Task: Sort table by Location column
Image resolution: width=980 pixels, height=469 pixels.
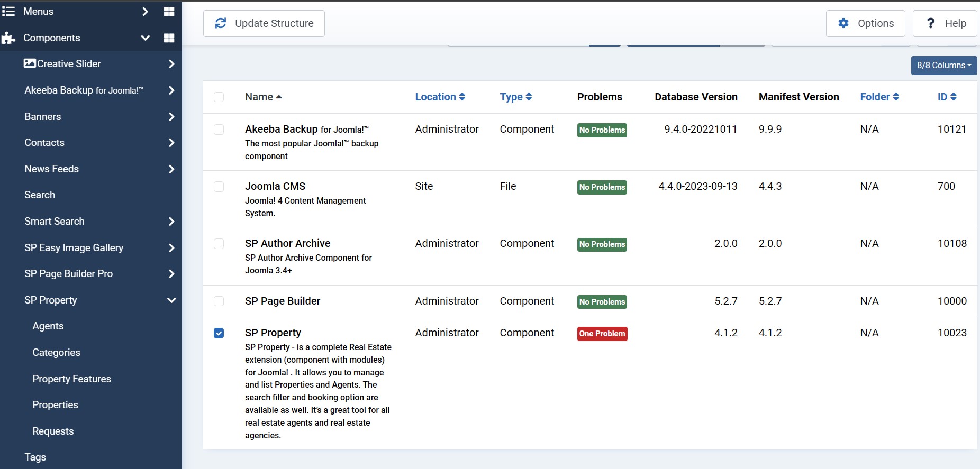Action: 440,97
